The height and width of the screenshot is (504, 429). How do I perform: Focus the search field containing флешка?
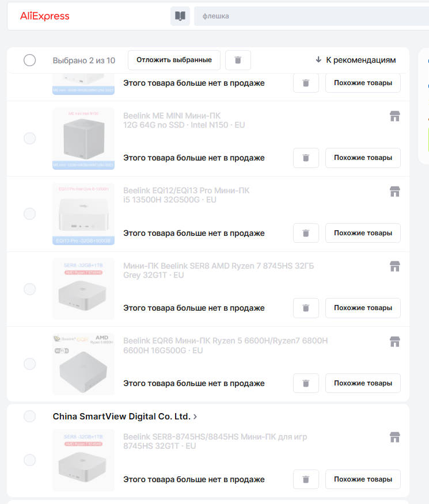(x=311, y=16)
